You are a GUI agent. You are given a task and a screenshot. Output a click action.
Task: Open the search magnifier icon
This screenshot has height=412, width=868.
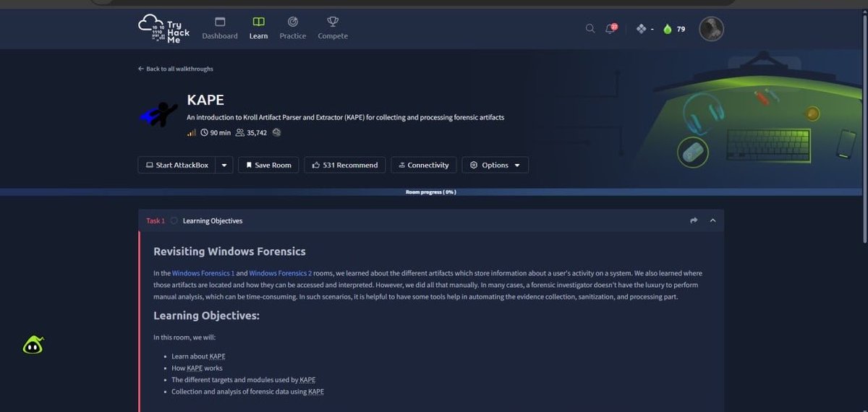pos(590,29)
